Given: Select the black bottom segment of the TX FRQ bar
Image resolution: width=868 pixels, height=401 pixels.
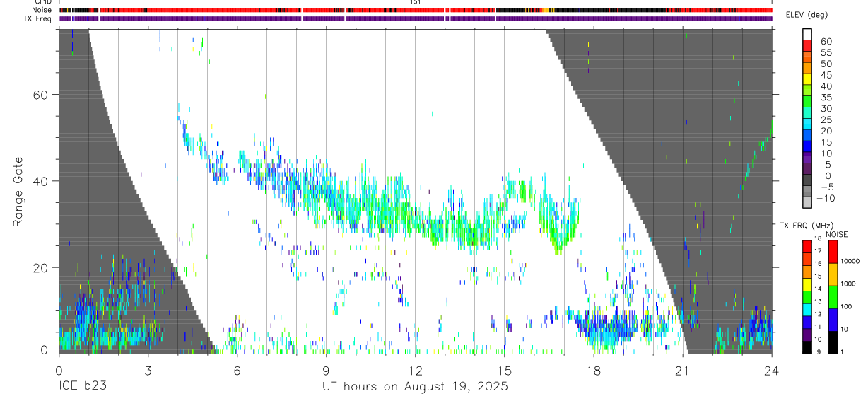Looking at the screenshot, I should click(x=807, y=347).
